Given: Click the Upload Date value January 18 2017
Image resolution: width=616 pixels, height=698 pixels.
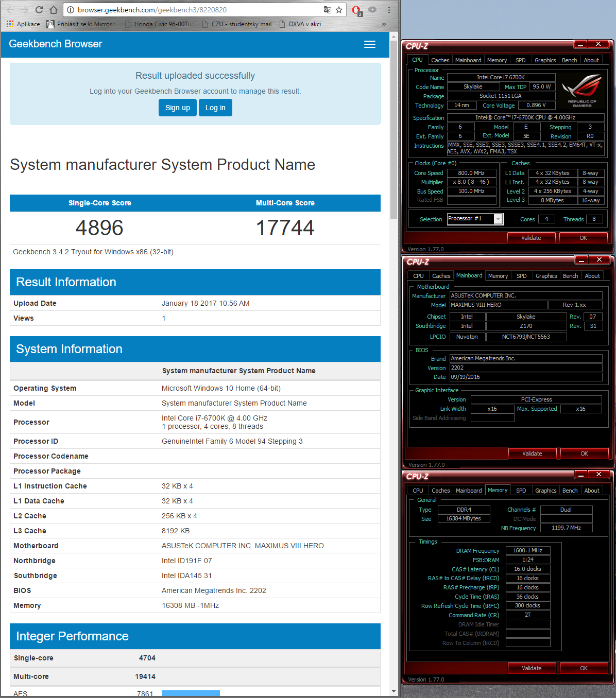Looking at the screenshot, I should click(206, 303).
